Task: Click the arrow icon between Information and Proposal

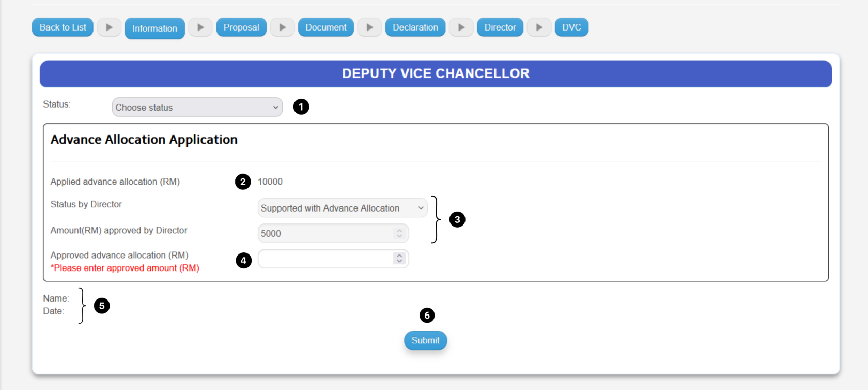Action: coord(200,27)
